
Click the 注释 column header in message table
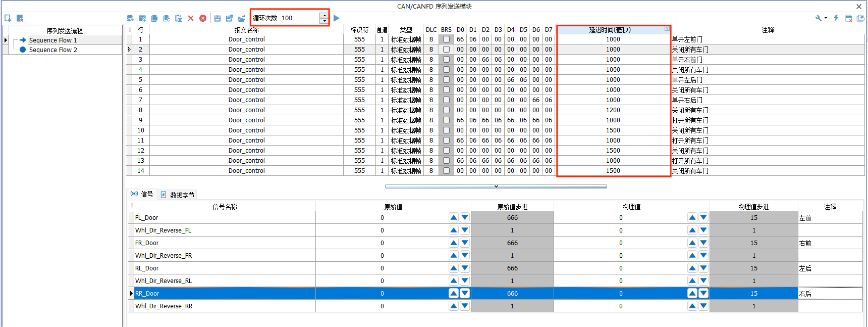tap(768, 30)
